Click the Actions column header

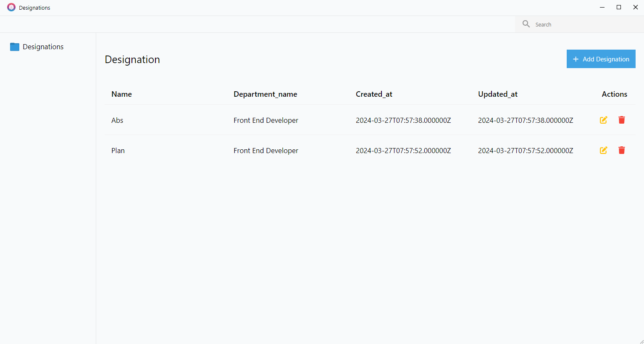tap(615, 94)
